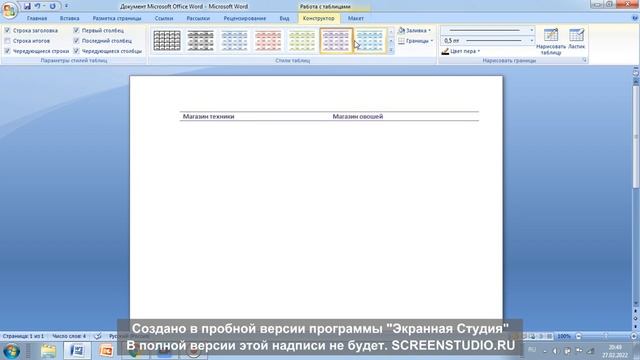
Task: Open the Вставка tab
Action: pyautogui.click(x=69, y=18)
